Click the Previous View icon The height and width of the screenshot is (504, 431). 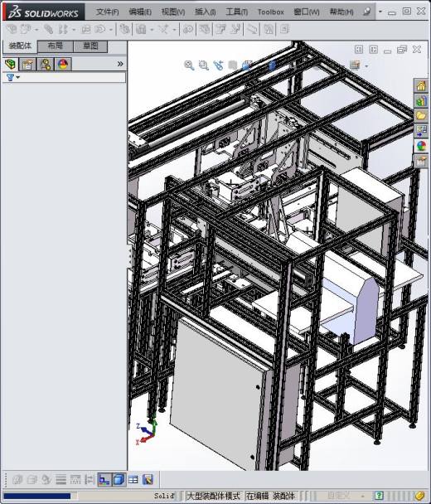[218, 65]
